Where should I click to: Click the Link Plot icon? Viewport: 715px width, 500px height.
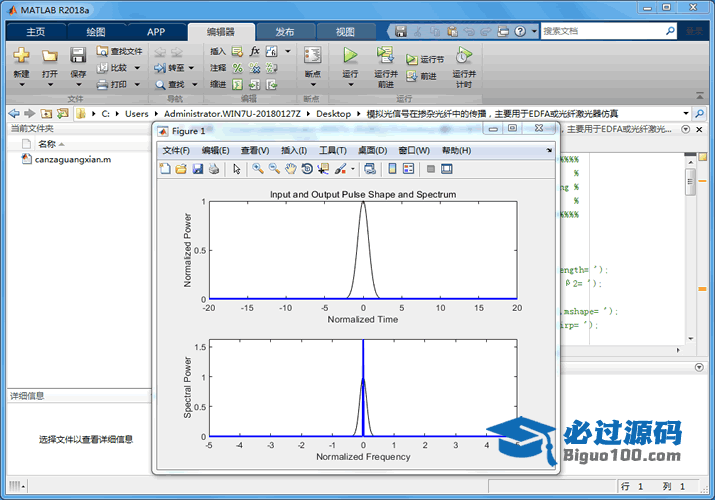[x=370, y=169]
